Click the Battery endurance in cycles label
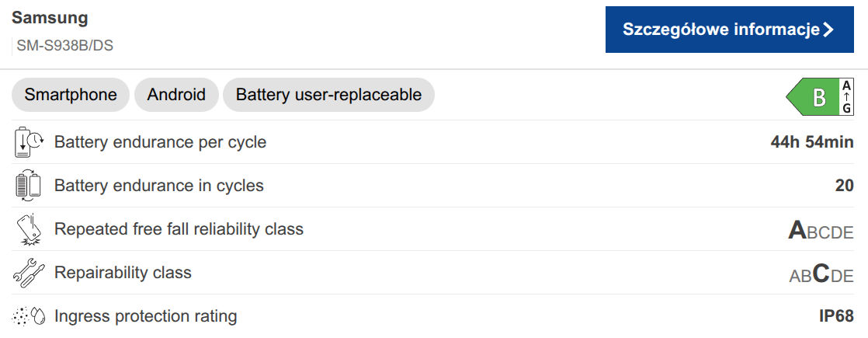This screenshot has width=868, height=338. [x=159, y=186]
